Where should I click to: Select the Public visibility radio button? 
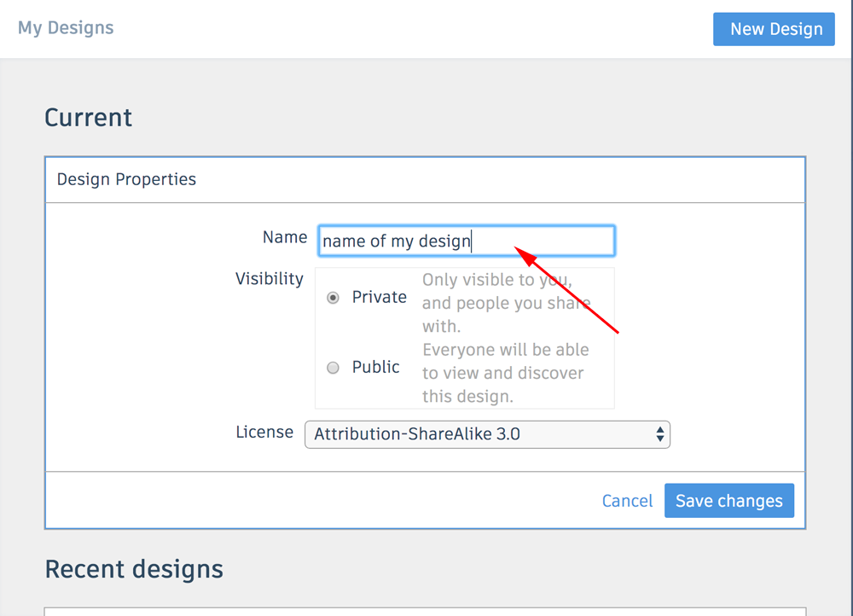click(x=333, y=368)
